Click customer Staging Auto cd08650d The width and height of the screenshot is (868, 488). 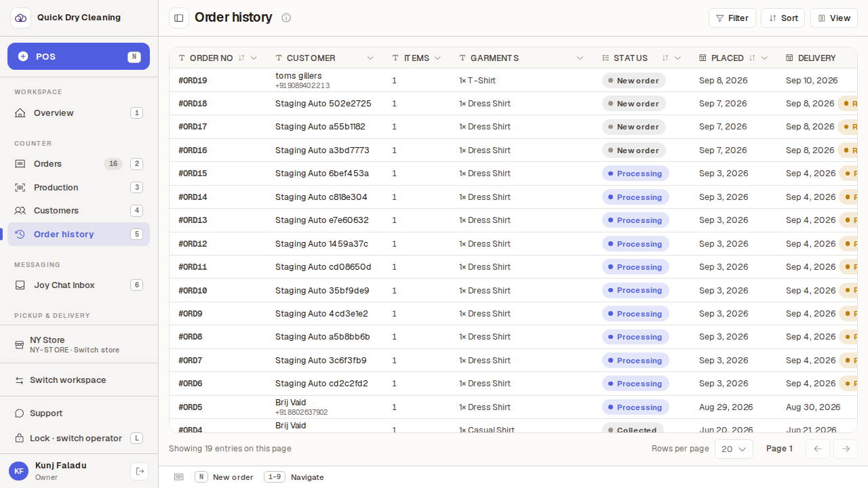tap(323, 267)
